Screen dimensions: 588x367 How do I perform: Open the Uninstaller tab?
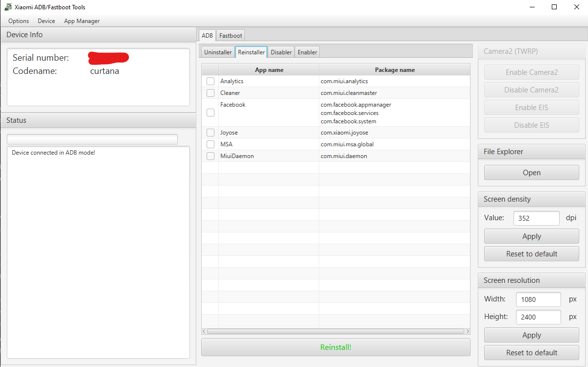[218, 52]
